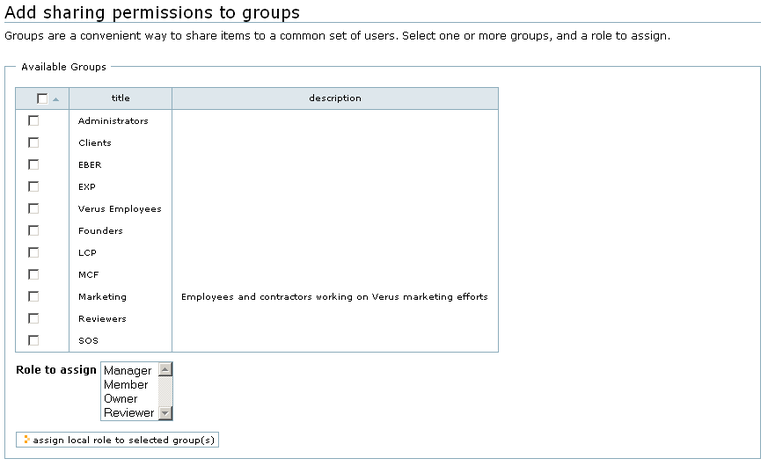The image size is (768, 466).
Task: Tick the EXP group checkbox
Action: [x=34, y=187]
